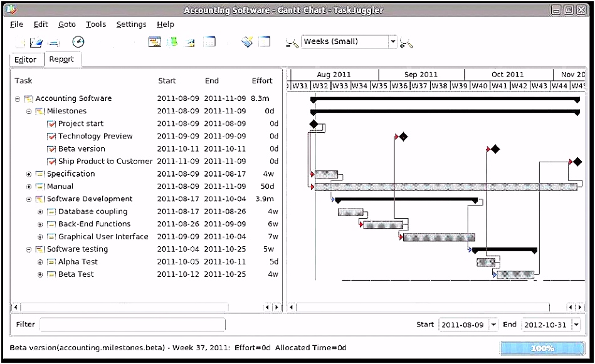
Task: Click the Open file toolbar icon
Action: 36,42
